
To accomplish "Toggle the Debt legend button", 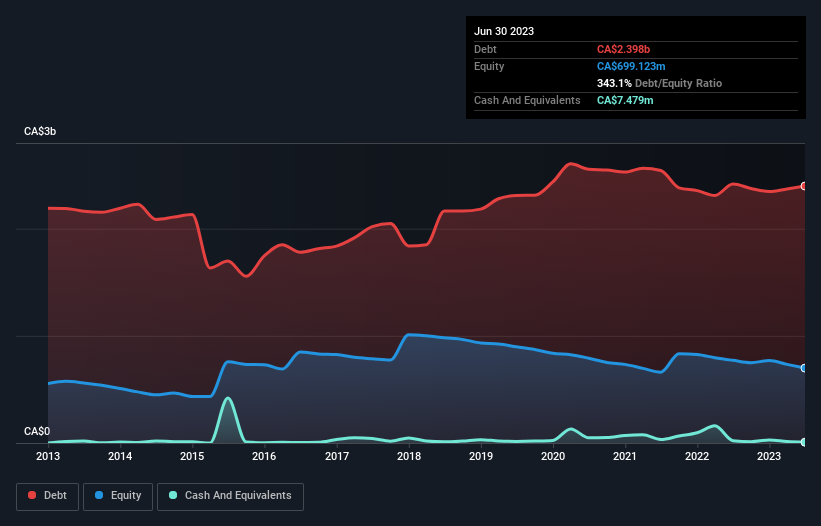I will (x=47, y=496).
